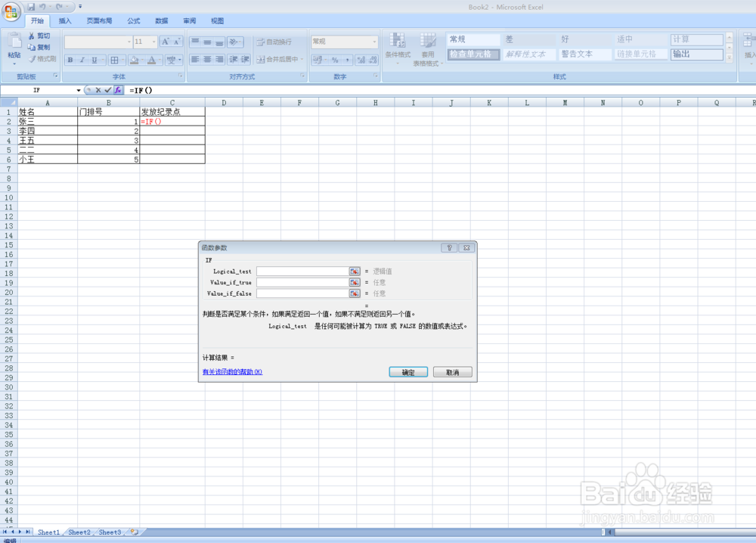Screen dimensions: 756x543
Task: Click the Insert Function fx icon
Action: click(x=118, y=90)
